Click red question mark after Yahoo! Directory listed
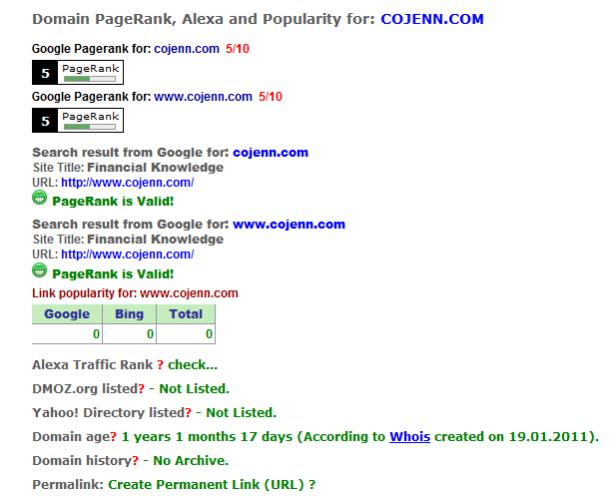Viewport: 611px width, 496px height. 188,413
